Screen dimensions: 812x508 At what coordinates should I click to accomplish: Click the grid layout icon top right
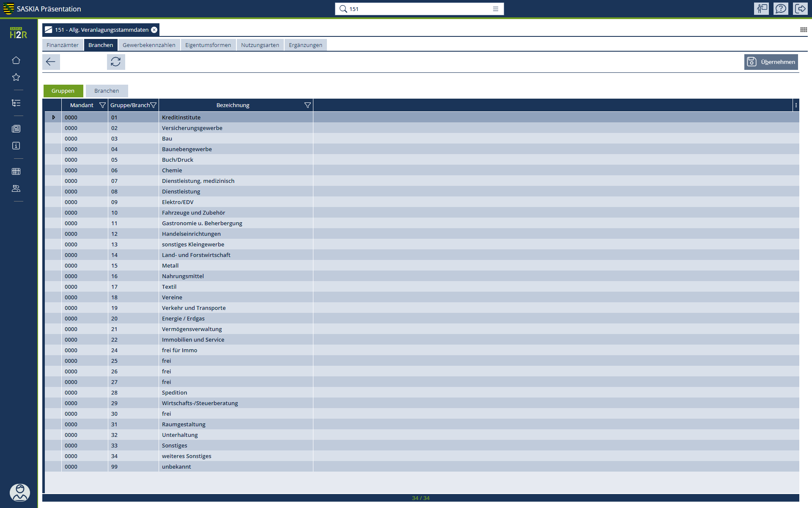click(x=804, y=30)
